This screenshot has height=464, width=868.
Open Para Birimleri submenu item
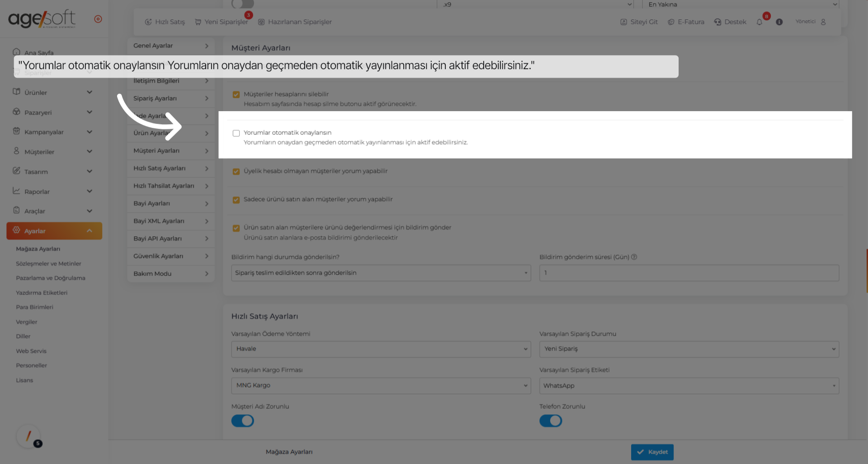click(x=34, y=307)
